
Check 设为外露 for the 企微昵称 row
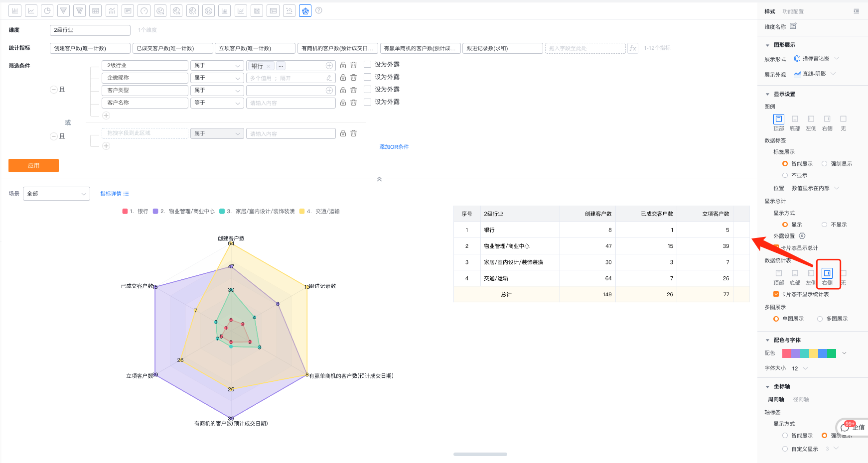(x=367, y=77)
